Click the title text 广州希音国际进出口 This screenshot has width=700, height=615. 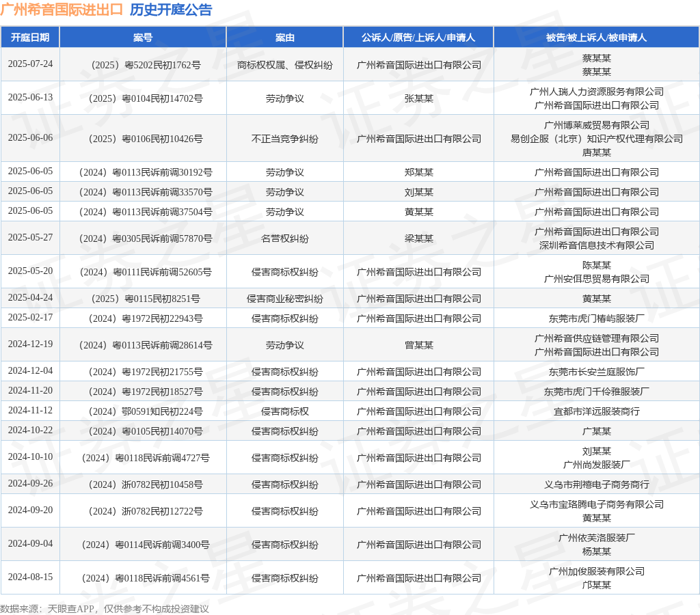[x=62, y=10]
